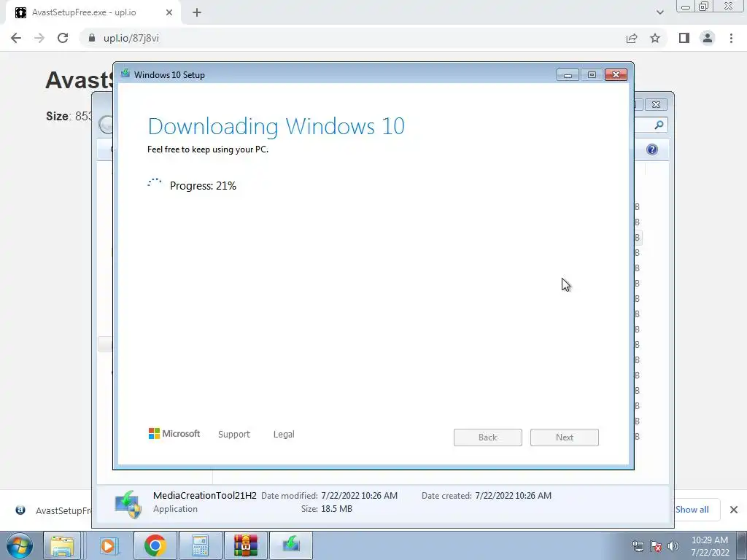
Task: Click Chrome forward arrow
Action: 39,38
